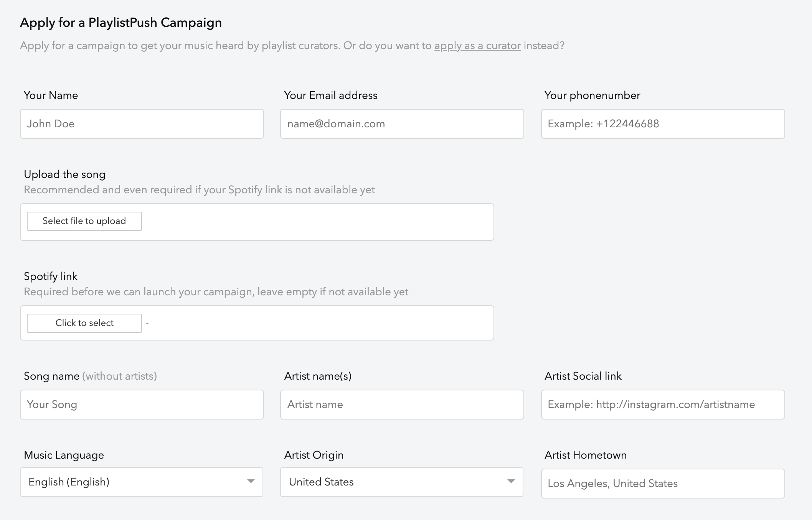
Task: Click the Your phonenumber input field
Action: coord(662,123)
